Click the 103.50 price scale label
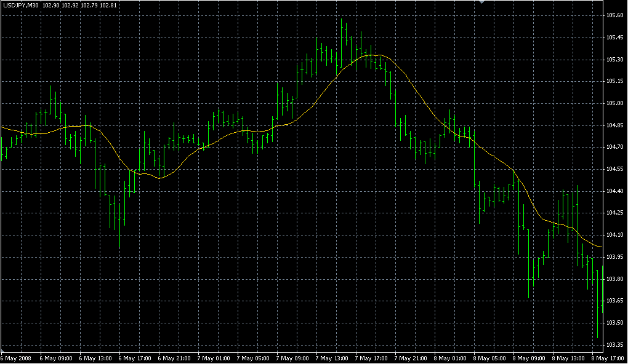The image size is (628, 364). (614, 323)
